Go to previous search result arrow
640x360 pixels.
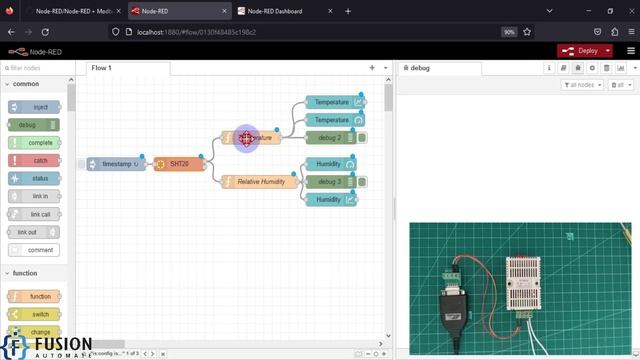point(145,354)
